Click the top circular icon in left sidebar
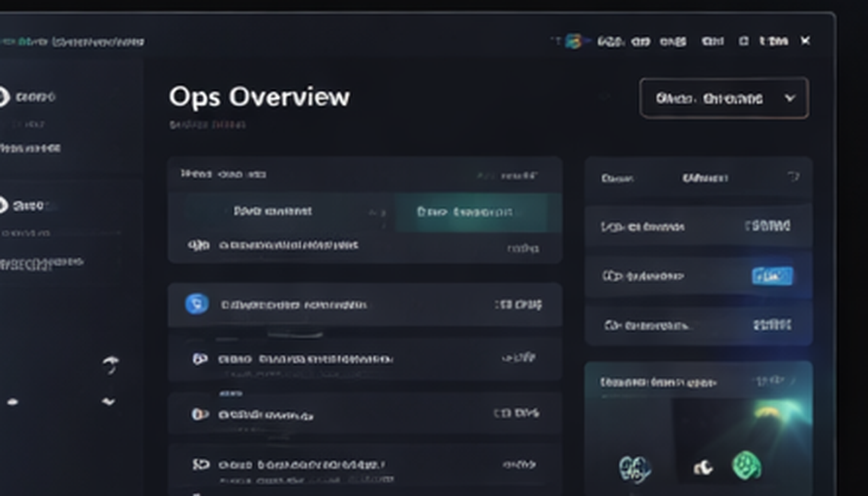This screenshot has width=868, height=496. point(3,97)
